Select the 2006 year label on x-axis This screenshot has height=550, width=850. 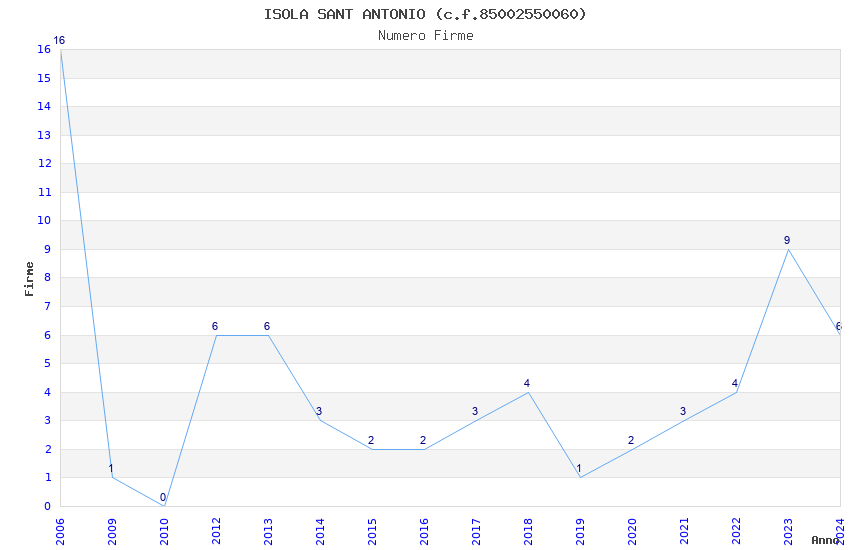pyautogui.click(x=60, y=532)
